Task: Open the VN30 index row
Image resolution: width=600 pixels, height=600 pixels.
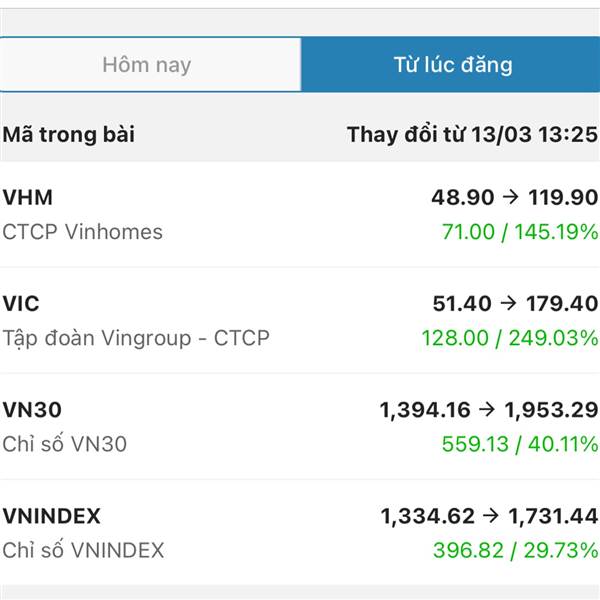Action: click(32, 409)
